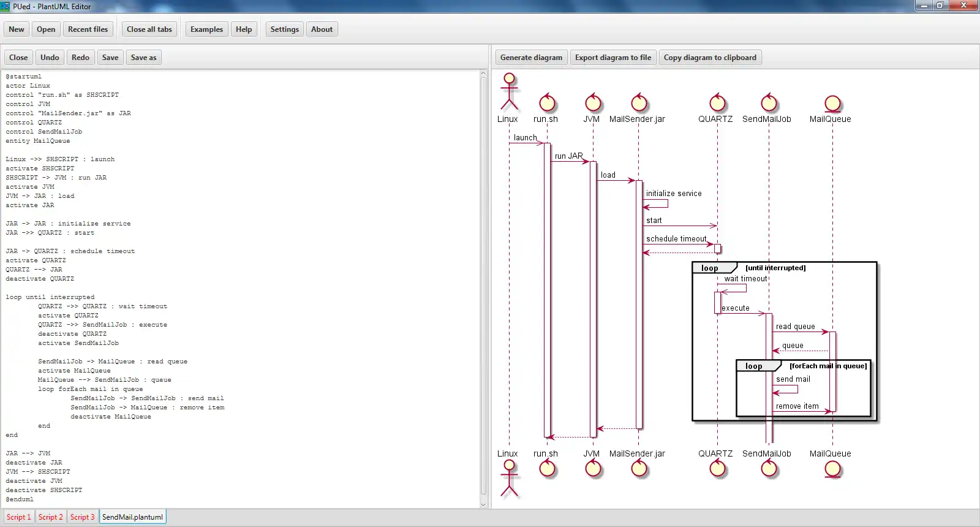The image size is (980, 527).
Task: Click the 'read queue' message label
Action: (795, 327)
